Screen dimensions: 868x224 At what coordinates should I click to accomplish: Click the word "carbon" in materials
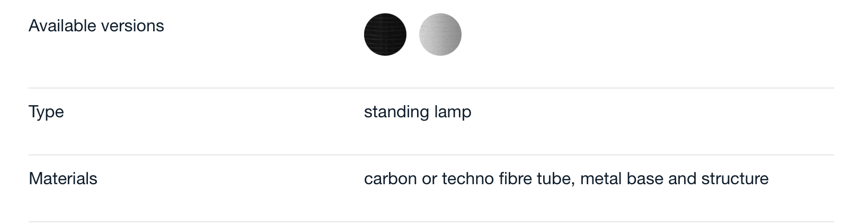click(x=391, y=178)
